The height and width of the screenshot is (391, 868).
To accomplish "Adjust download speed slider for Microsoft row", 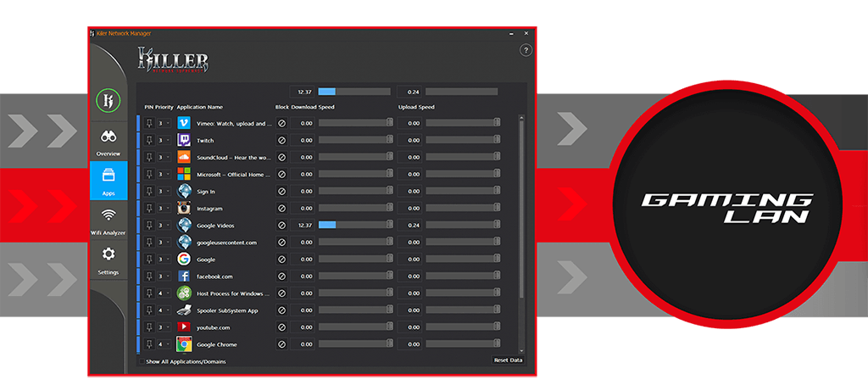I will [x=356, y=174].
